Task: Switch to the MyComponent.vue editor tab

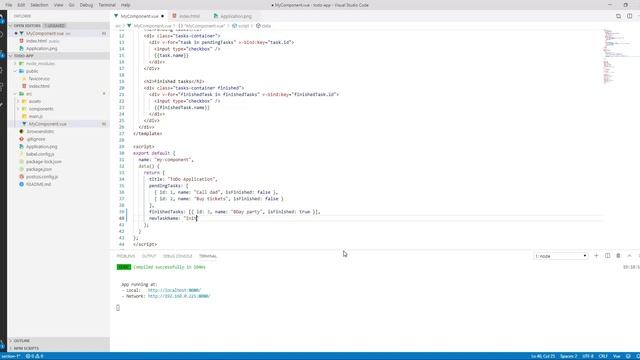Action: [139, 16]
